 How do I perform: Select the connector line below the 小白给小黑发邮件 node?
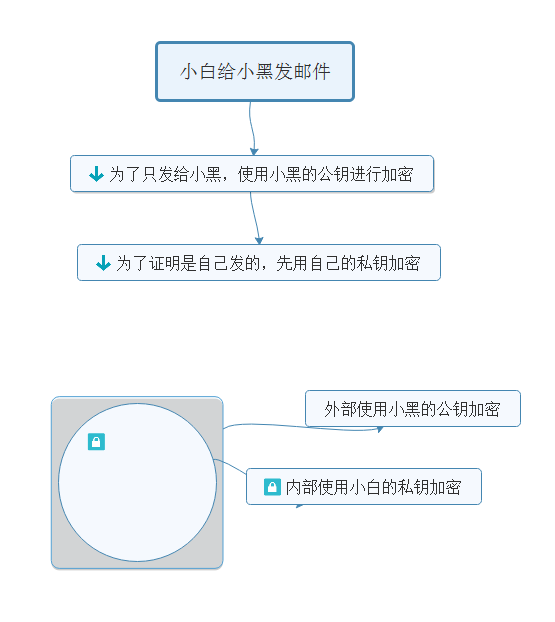click(x=251, y=124)
